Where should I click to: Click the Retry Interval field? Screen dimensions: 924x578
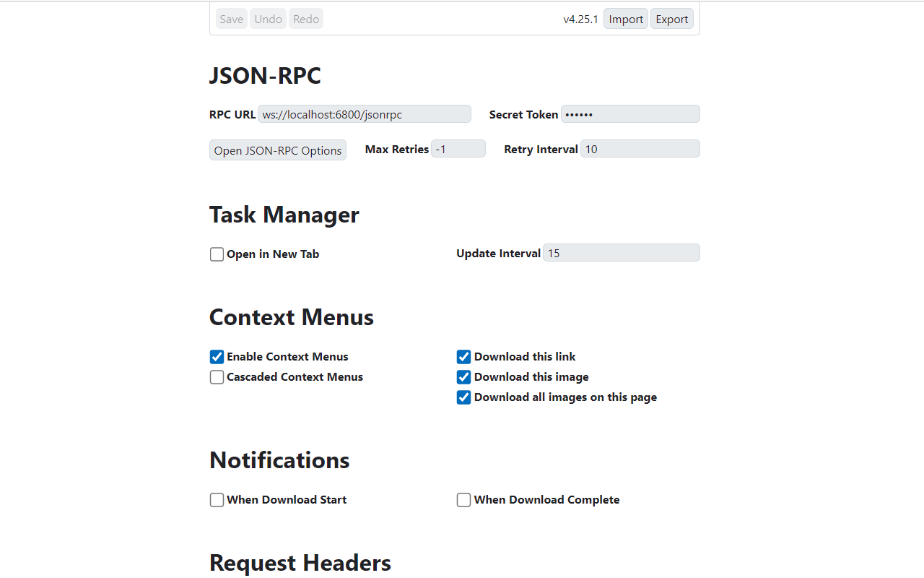point(640,148)
